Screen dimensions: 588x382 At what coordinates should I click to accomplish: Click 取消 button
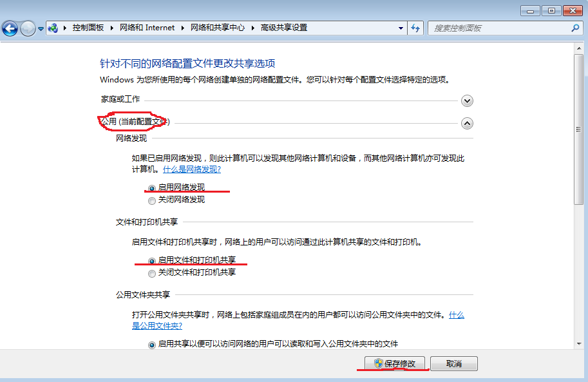[454, 364]
